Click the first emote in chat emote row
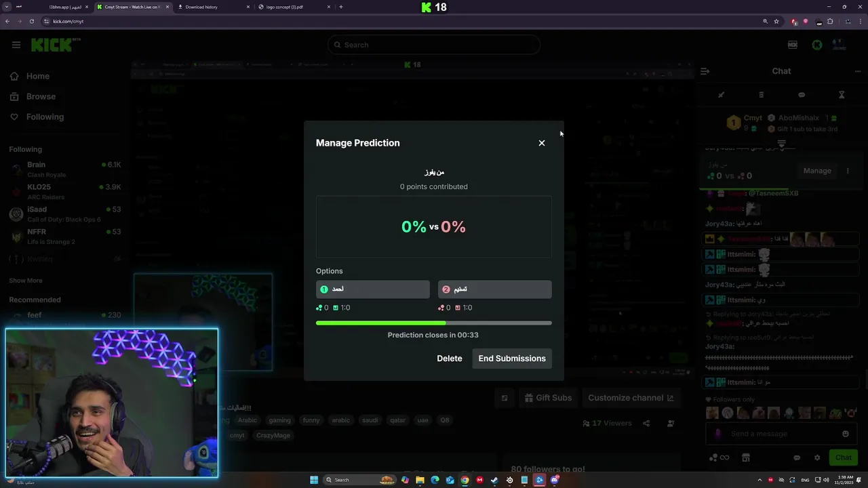This screenshot has height=488, width=868. (712, 412)
